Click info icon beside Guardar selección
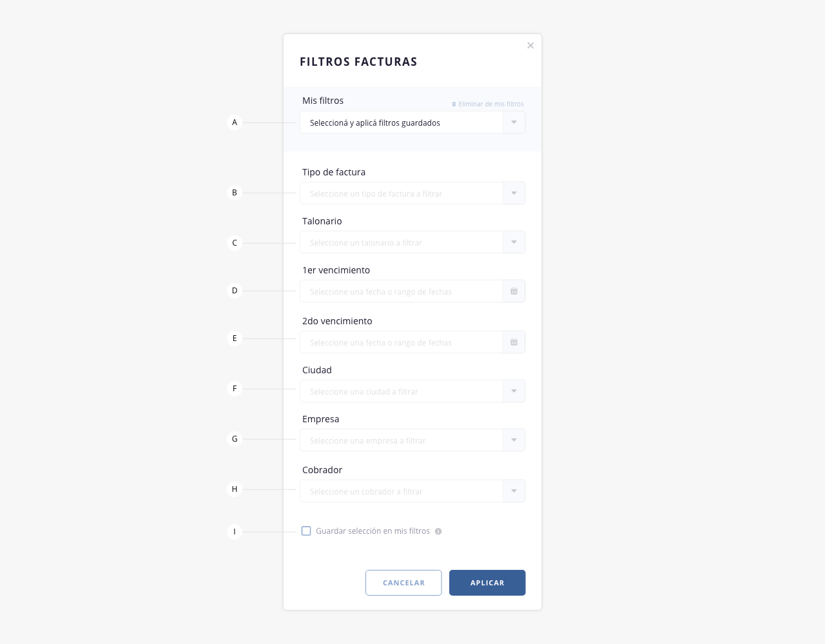The width and height of the screenshot is (825, 644). [438, 532]
